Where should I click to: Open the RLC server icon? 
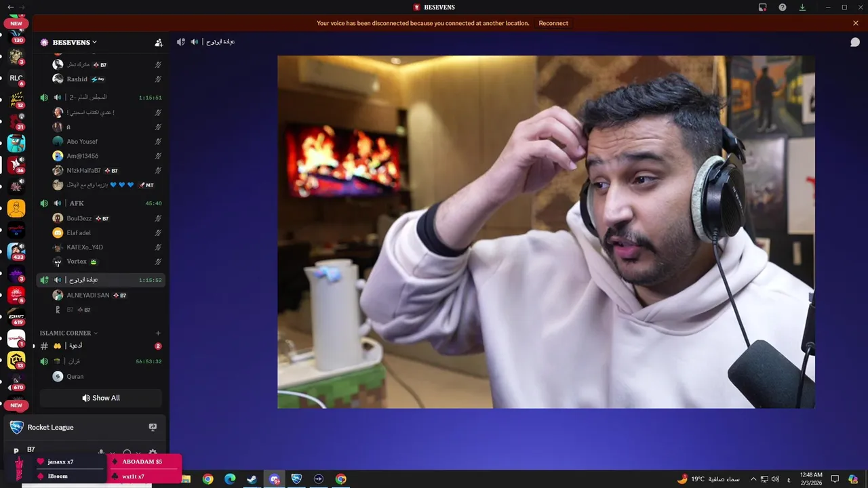click(x=16, y=78)
